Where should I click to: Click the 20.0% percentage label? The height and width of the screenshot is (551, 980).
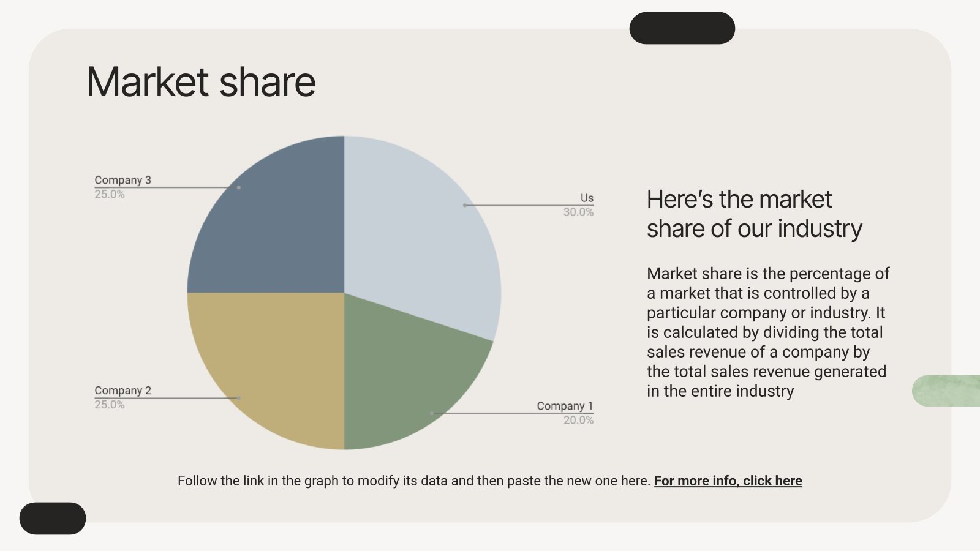coord(578,421)
